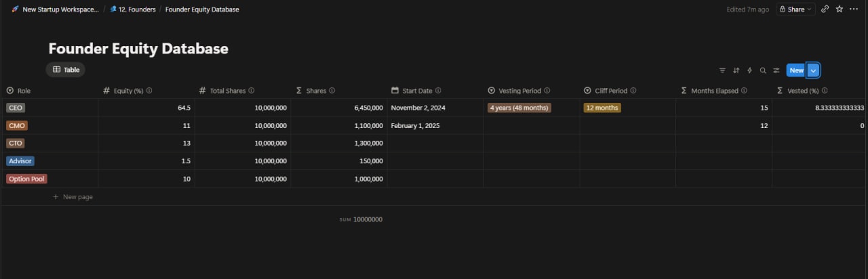Show info icon beside Start Date header
The width and height of the screenshot is (868, 279).
438,91
